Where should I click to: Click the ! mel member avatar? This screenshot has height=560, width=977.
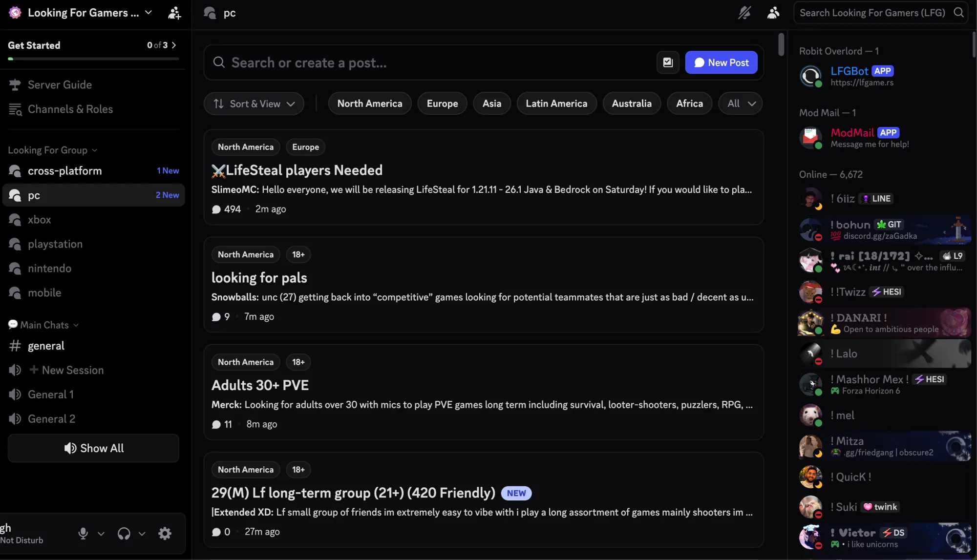811,415
